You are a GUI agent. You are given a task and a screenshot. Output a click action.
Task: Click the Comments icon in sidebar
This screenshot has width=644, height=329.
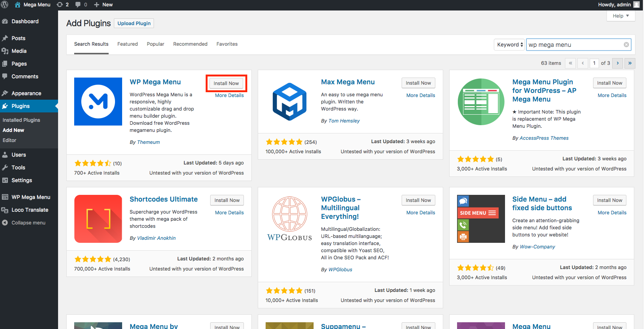(x=5, y=76)
